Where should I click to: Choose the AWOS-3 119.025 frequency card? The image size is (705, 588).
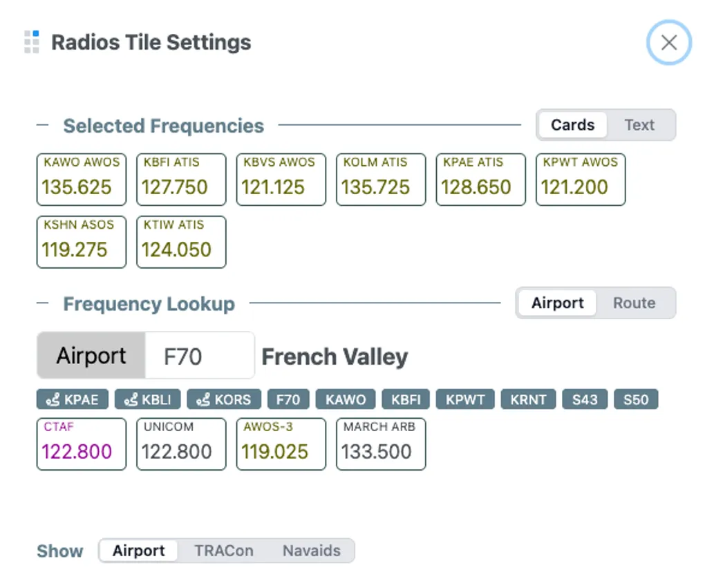coord(281,444)
